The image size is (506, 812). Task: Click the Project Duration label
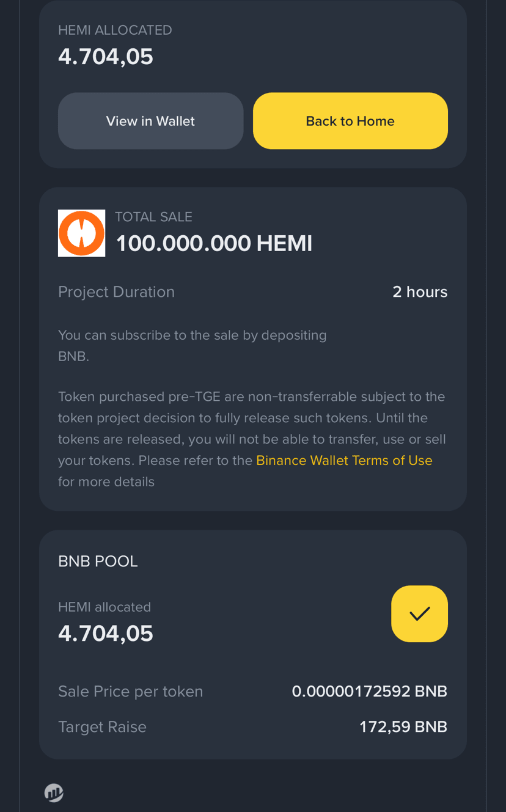coord(116,292)
